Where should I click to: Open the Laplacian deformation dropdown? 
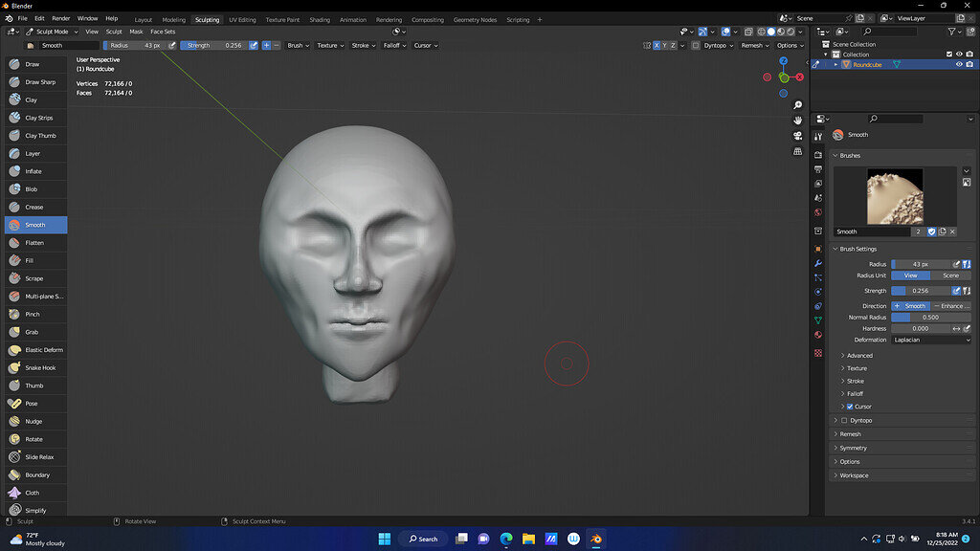point(930,340)
